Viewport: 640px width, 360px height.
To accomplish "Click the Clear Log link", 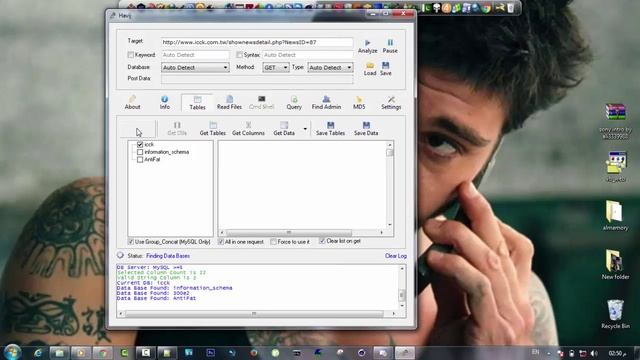I will (396, 256).
